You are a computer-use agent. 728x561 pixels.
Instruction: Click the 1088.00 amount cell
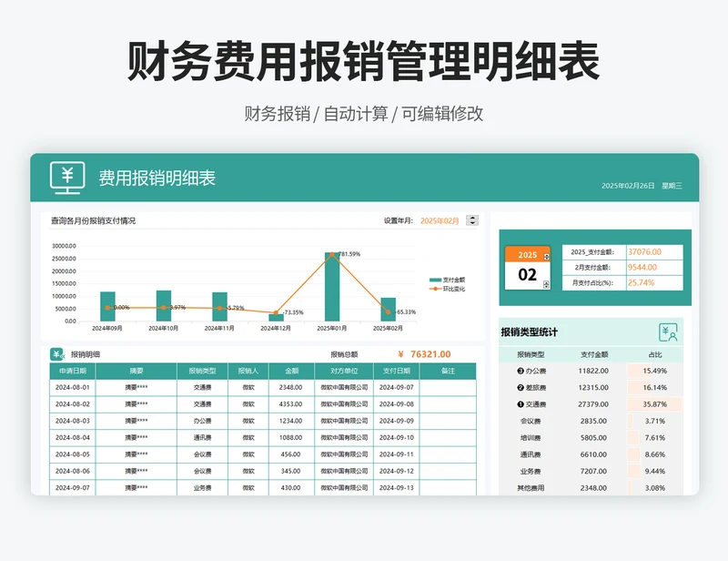click(290, 437)
